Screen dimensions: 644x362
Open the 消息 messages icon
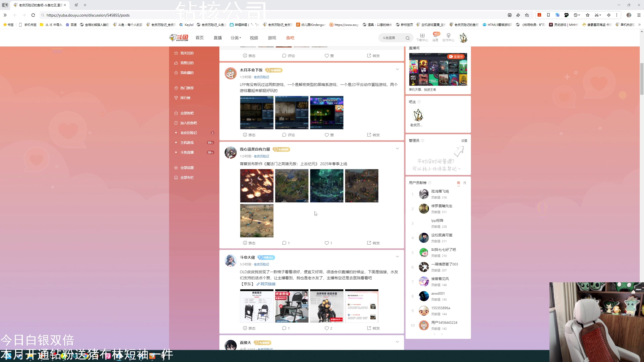click(435, 37)
